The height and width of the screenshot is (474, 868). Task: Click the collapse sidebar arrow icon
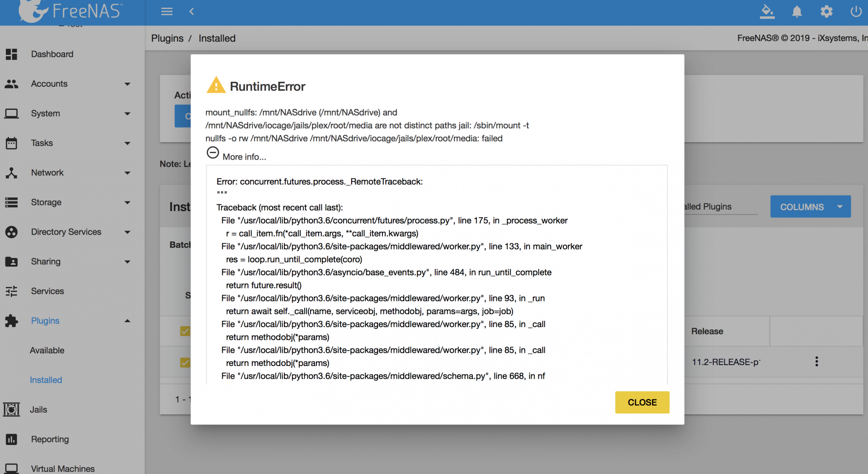tap(192, 11)
